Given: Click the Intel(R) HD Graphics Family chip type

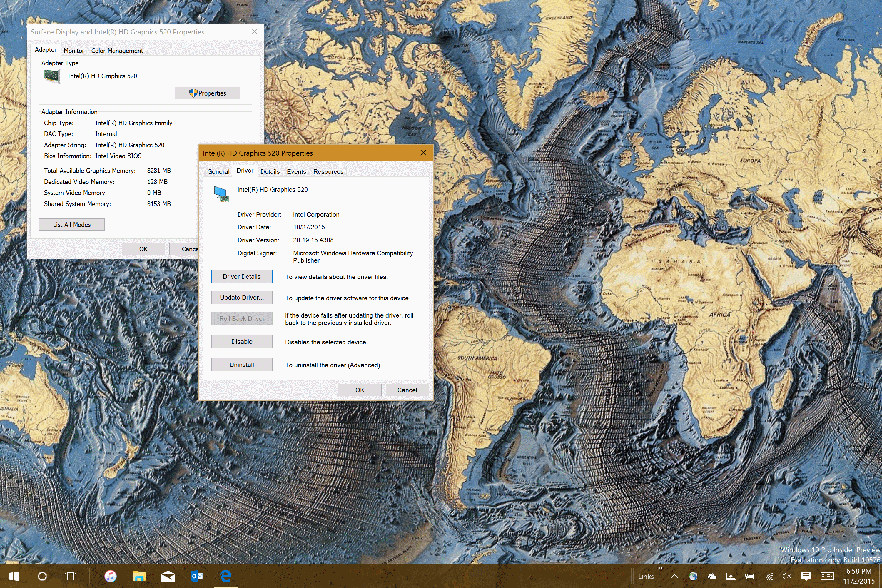Looking at the screenshot, I should click(133, 123).
